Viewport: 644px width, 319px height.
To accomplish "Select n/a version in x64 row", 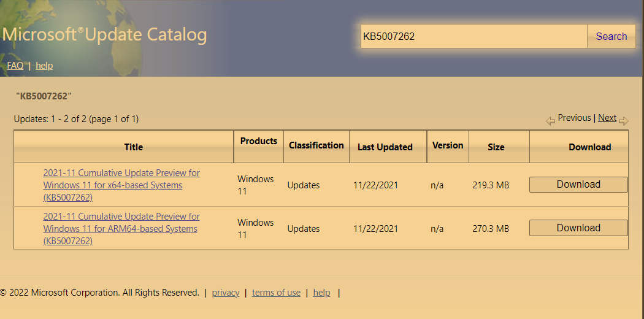I will (437, 185).
